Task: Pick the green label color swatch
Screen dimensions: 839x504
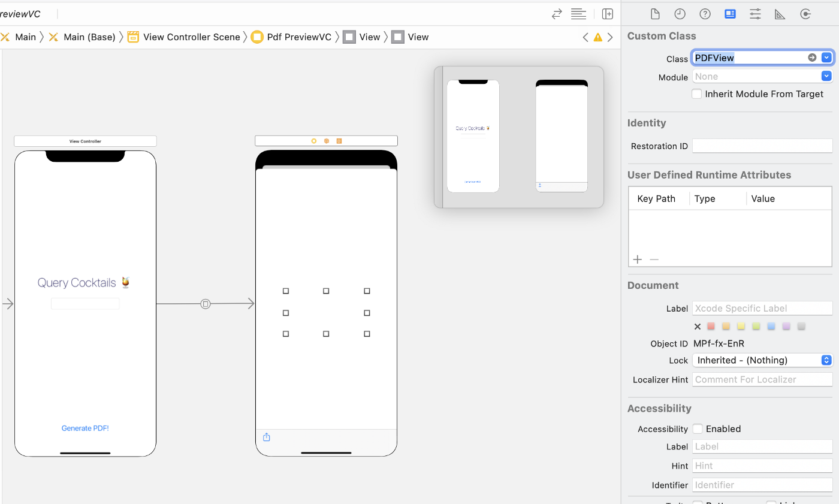Action: pos(756,327)
